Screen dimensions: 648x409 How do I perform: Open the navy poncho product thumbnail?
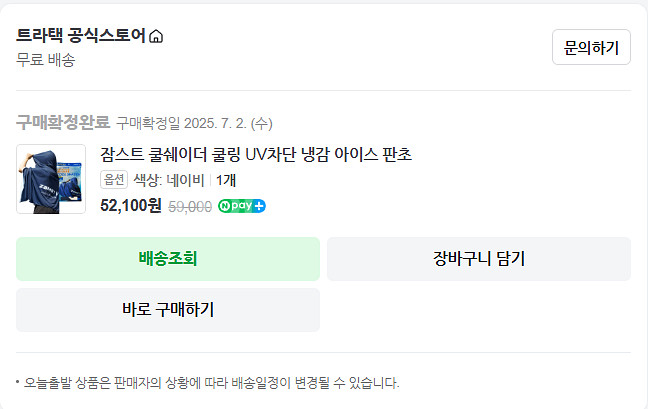[x=51, y=179]
